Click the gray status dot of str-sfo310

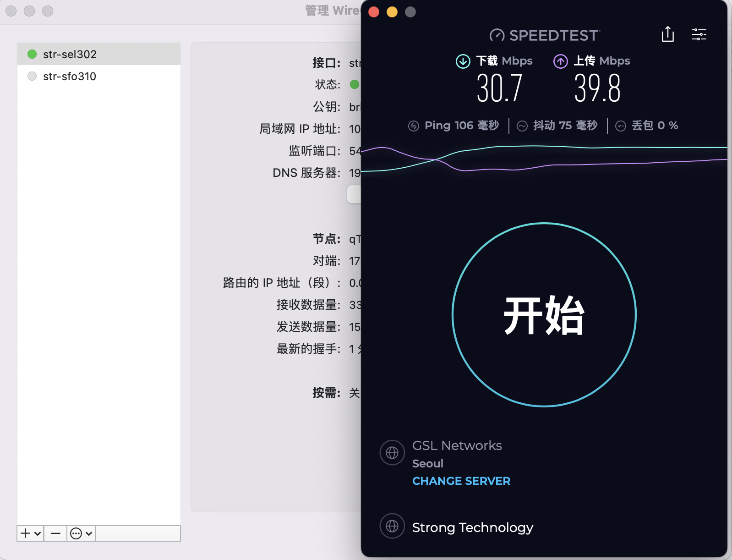(x=32, y=76)
